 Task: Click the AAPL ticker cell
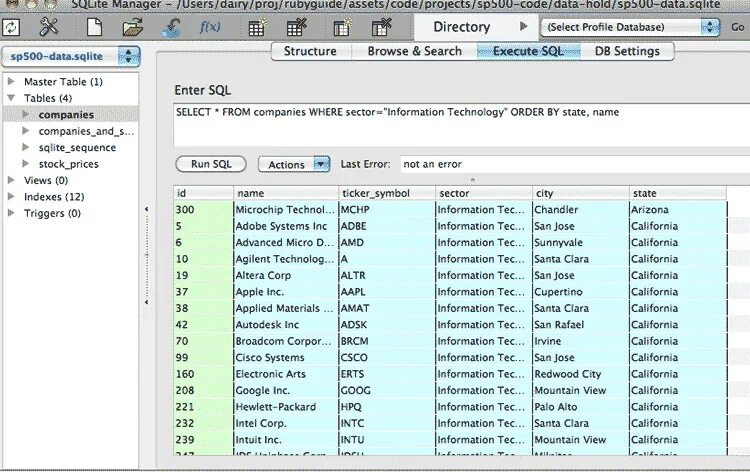[x=387, y=292]
